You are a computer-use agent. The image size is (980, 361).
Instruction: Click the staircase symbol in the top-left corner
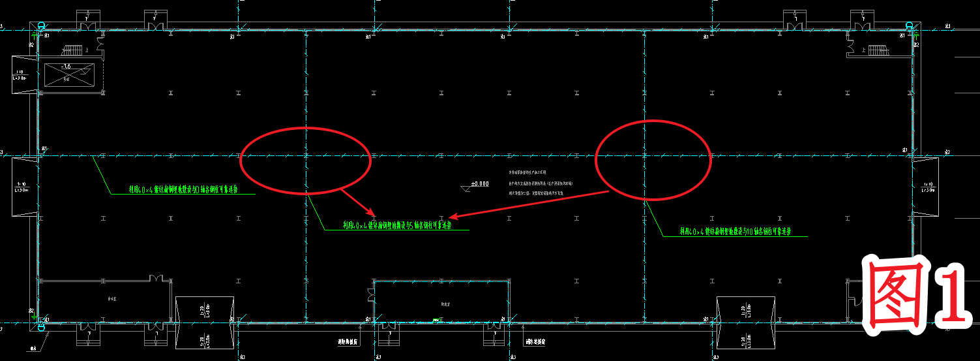coord(72,51)
